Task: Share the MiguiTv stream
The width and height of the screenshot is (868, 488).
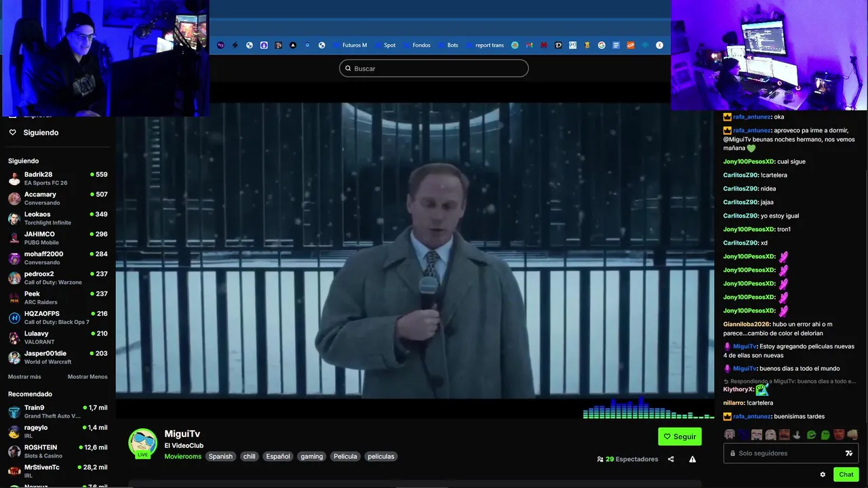Action: [671, 459]
